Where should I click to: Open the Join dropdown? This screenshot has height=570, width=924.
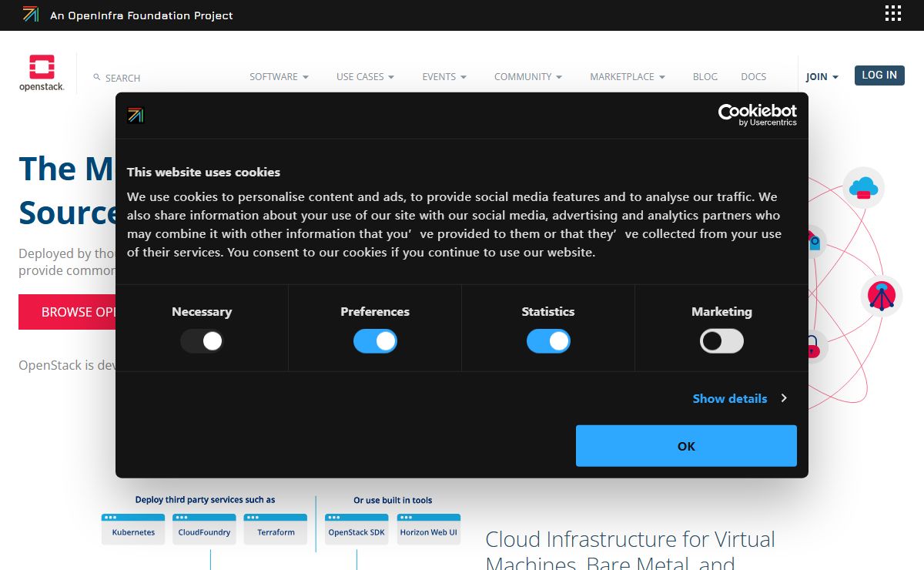click(x=822, y=77)
